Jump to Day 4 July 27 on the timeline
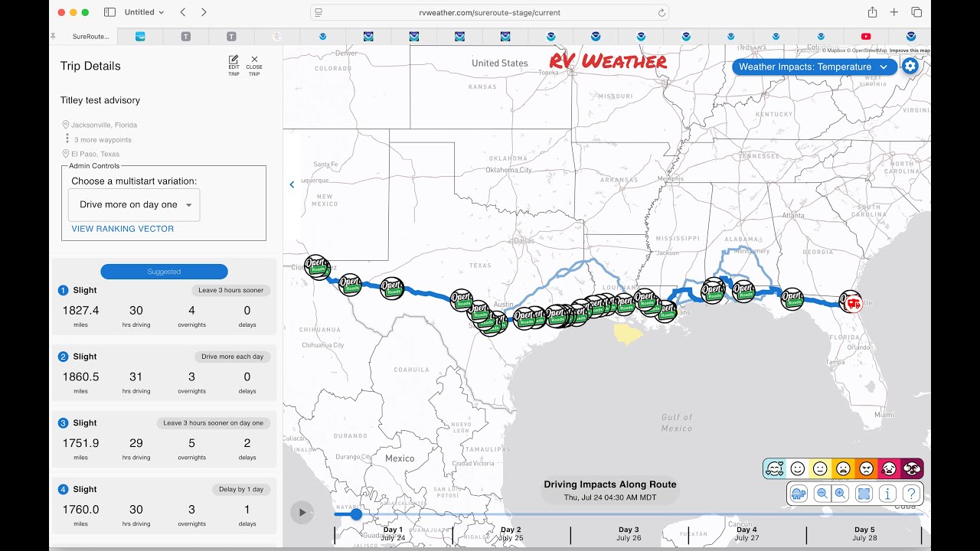Viewport: 980px width, 551px height. pos(746,533)
